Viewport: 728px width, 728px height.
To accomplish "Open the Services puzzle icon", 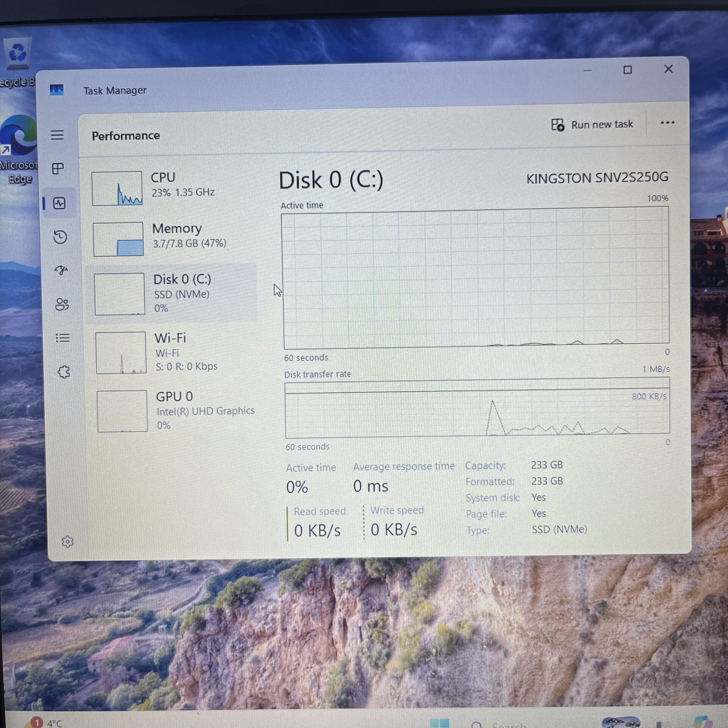I will point(64,372).
